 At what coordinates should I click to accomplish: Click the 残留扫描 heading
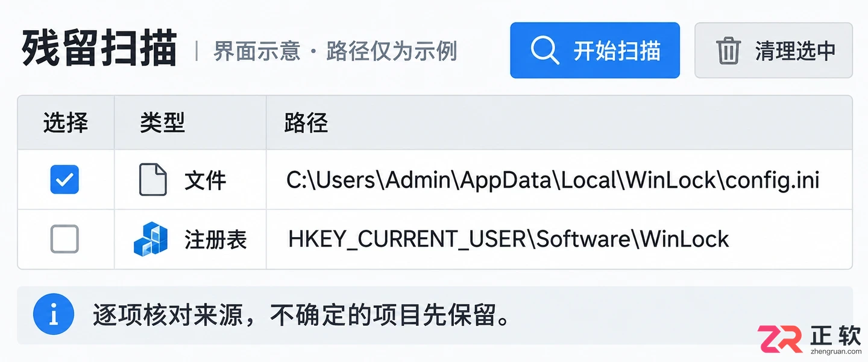coord(99,49)
